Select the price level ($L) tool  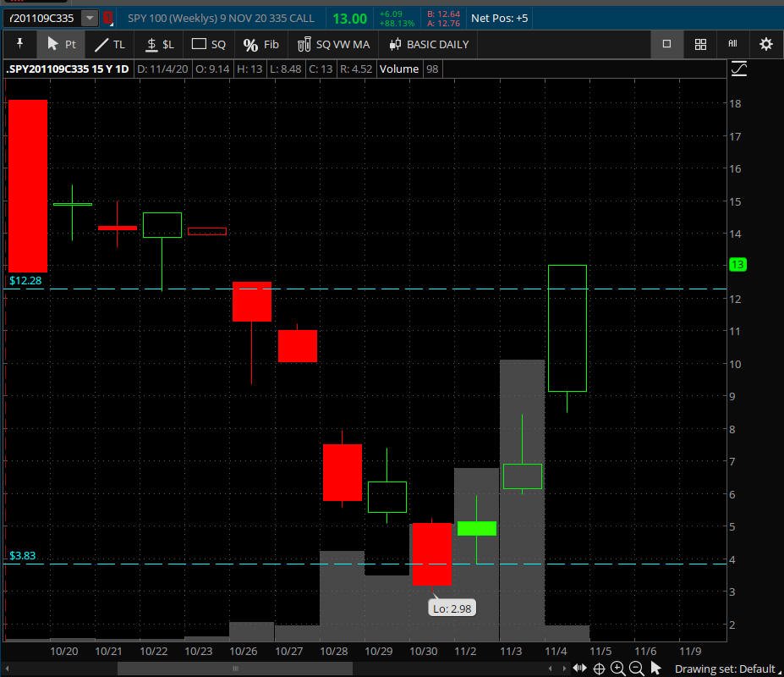tap(159, 44)
